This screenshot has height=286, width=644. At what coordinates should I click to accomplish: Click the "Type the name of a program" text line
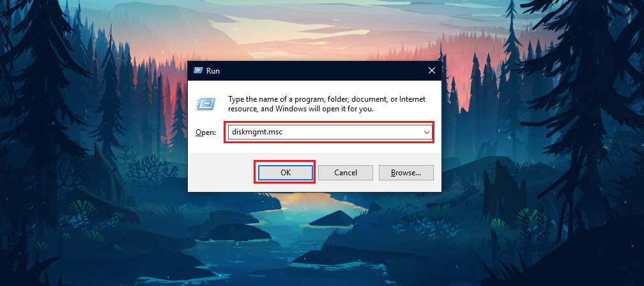point(326,99)
